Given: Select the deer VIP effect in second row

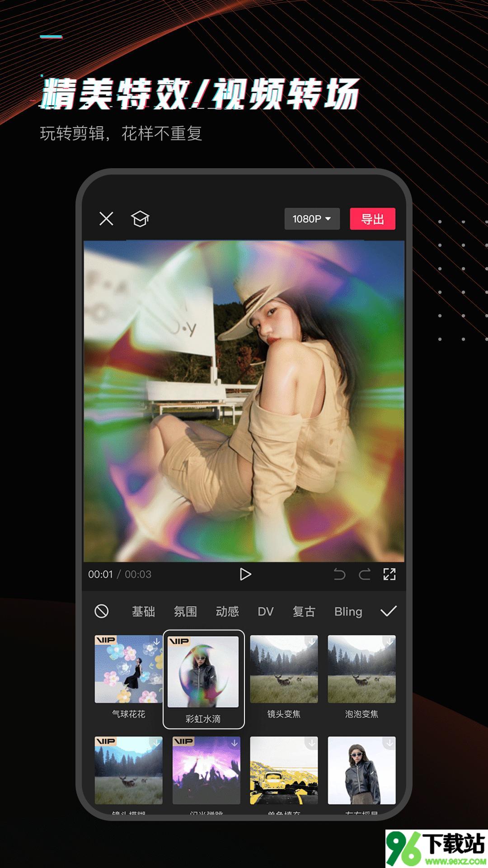Looking at the screenshot, I should (128, 770).
